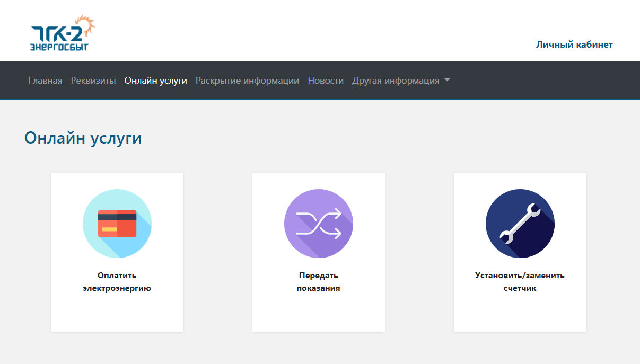640x364 pixels.
Task: Click the Оплатить электроэнергию label
Action: click(x=117, y=282)
